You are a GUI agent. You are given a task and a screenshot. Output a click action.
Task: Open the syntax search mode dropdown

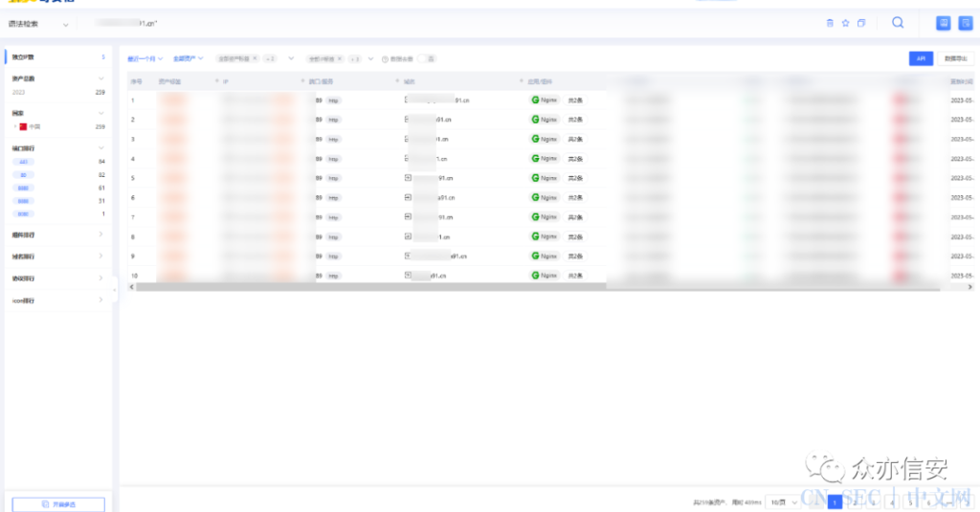[x=38, y=24]
